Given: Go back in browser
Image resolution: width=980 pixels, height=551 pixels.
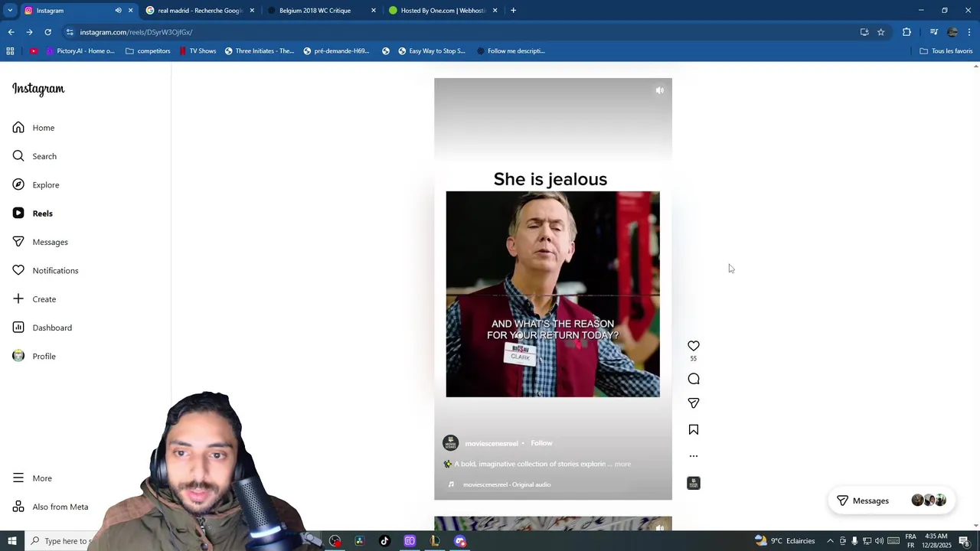Looking at the screenshot, I should [x=11, y=32].
